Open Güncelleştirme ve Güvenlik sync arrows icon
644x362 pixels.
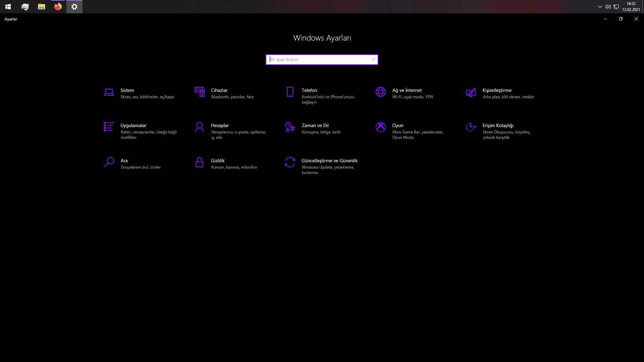tap(290, 162)
